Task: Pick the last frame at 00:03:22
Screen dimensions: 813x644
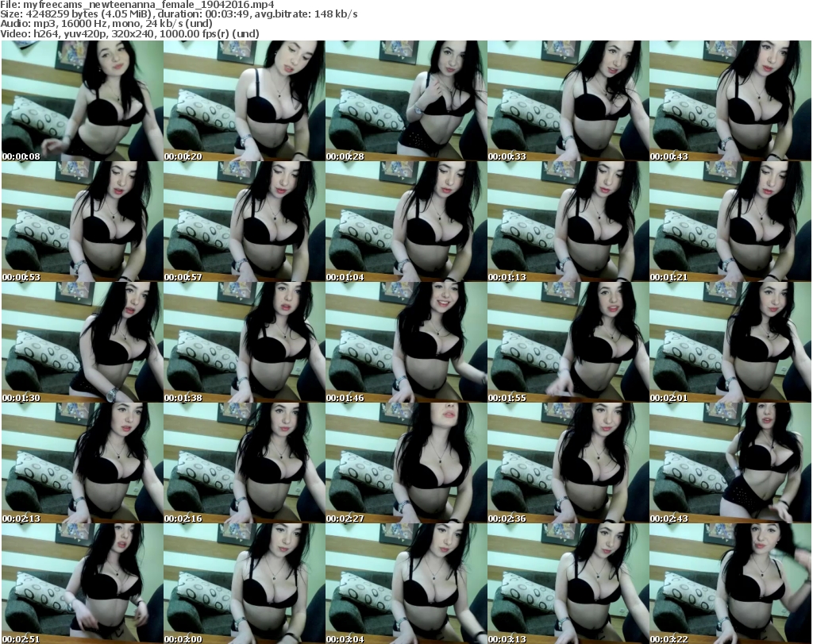Action: (x=730, y=584)
